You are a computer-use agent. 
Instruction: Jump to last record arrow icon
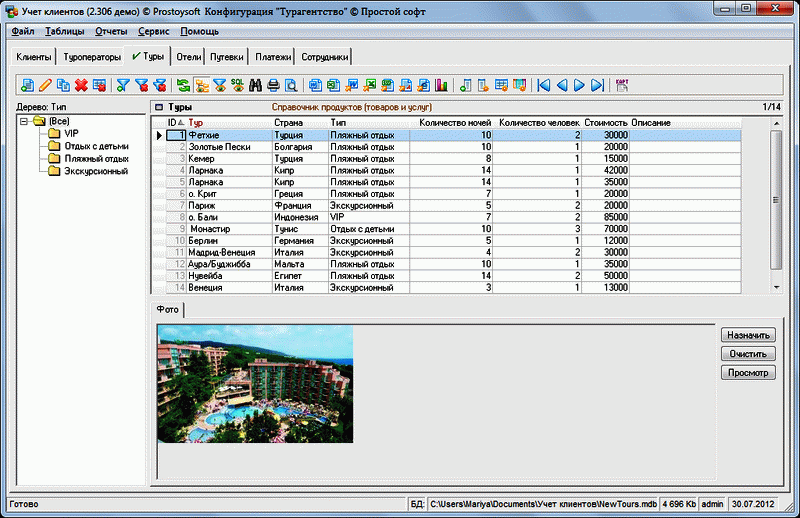click(598, 85)
